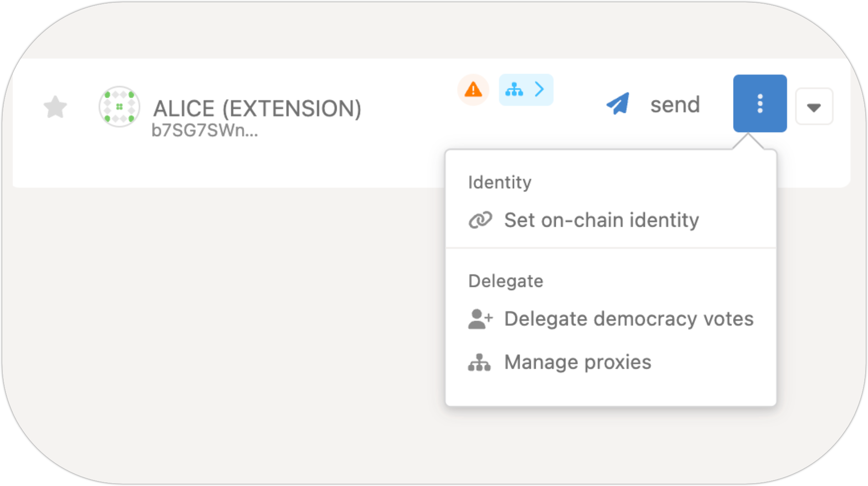Click the Manage proxies sitemap icon
This screenshot has height=486, width=868.
479,362
